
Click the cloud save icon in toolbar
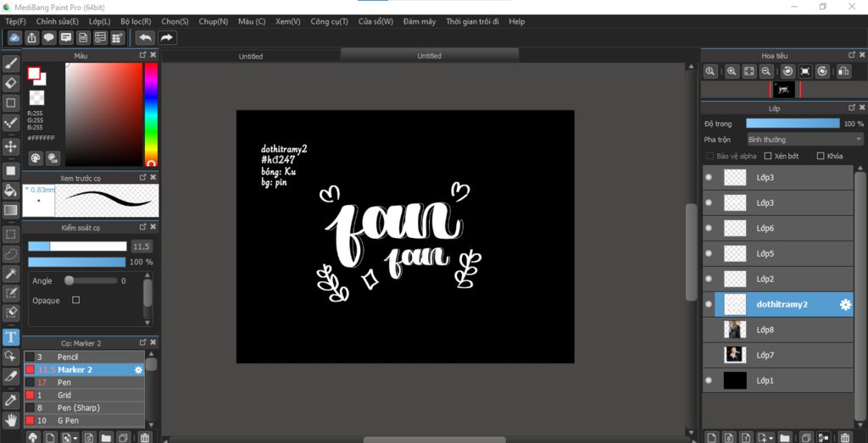15,37
